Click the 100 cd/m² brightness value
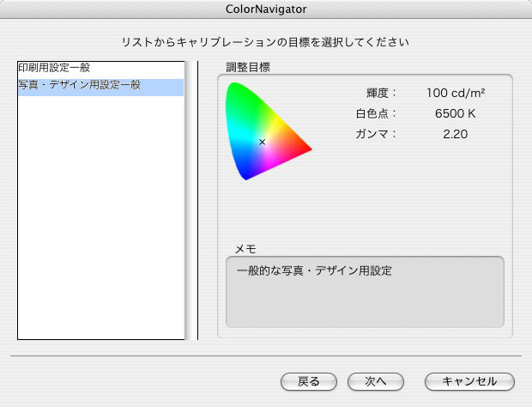The height and width of the screenshot is (407, 532). click(456, 93)
